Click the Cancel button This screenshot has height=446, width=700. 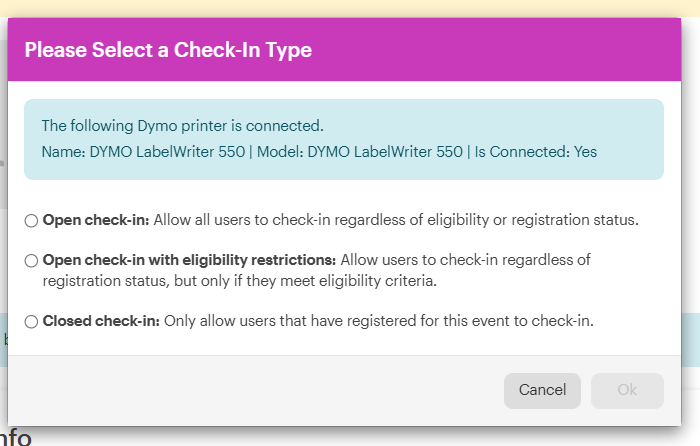(x=542, y=390)
